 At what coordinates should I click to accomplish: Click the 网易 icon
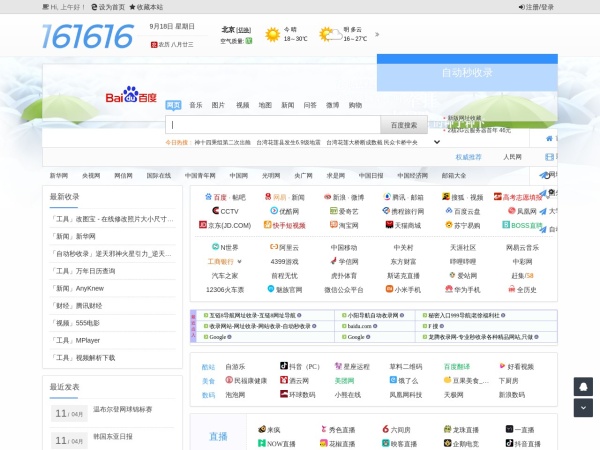click(268, 197)
